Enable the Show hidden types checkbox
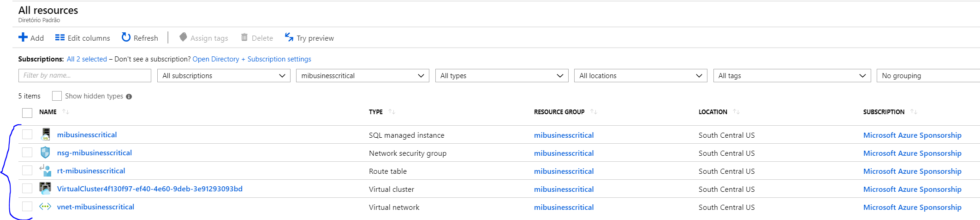Screen dimensions: 980x220 point(57,96)
